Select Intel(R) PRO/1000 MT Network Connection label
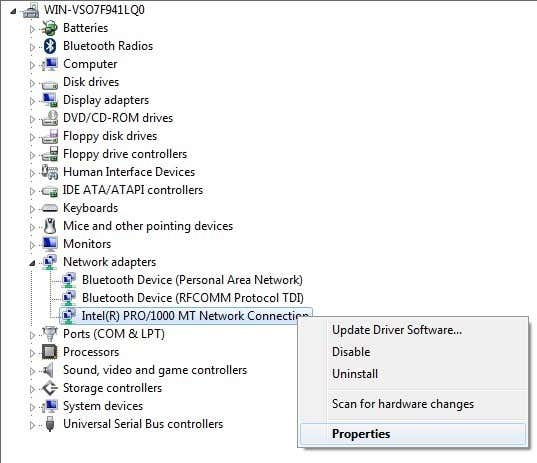This screenshot has width=537, height=463. click(195, 316)
